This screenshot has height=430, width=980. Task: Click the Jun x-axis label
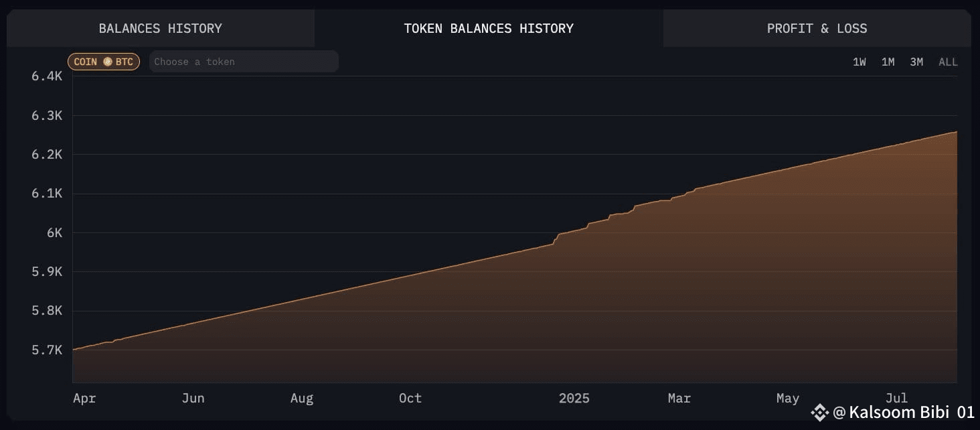tap(193, 398)
